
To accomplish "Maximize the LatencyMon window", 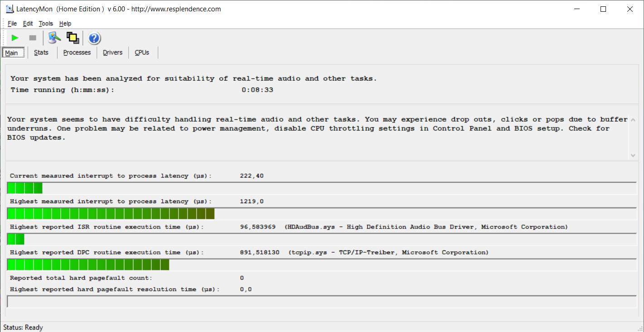I will 603,9.
